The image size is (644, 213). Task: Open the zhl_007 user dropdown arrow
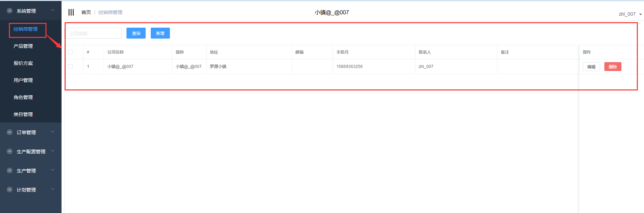click(x=640, y=14)
